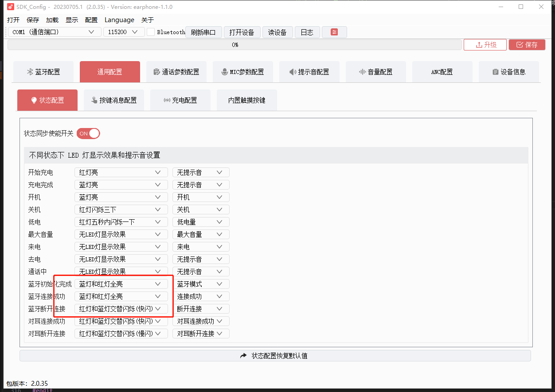Image resolution: width=555 pixels, height=392 pixels.
Task: Switch to the 通话参数配置 tab
Action: tap(176, 72)
